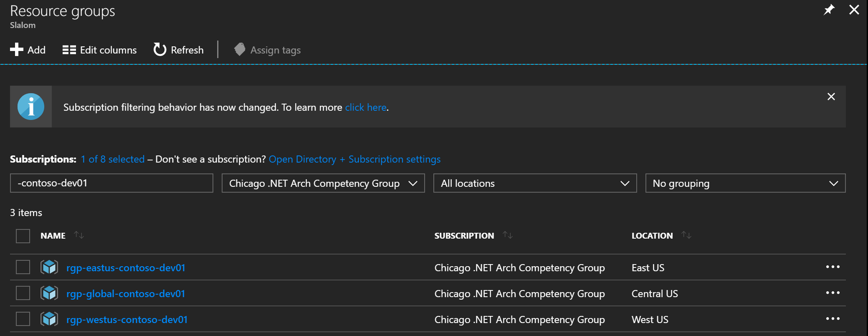Click the blue info icon in the notification
The image size is (868, 336).
coord(31,107)
